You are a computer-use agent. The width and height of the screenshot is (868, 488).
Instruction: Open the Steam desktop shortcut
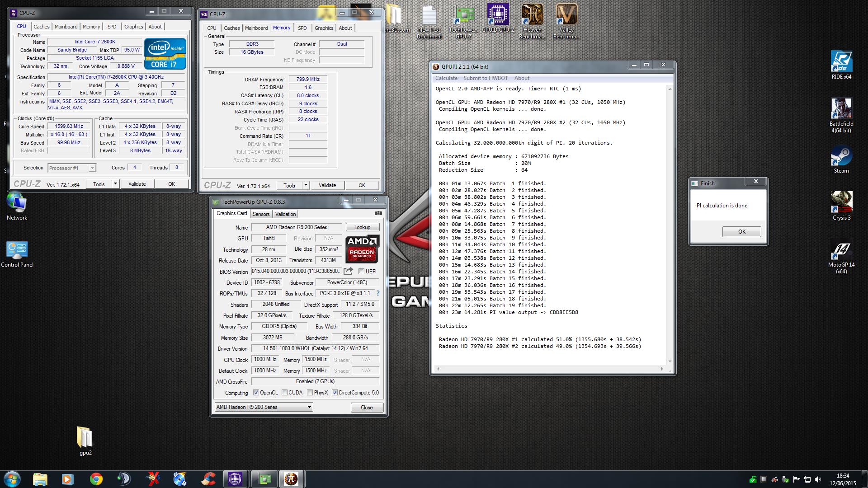(841, 160)
